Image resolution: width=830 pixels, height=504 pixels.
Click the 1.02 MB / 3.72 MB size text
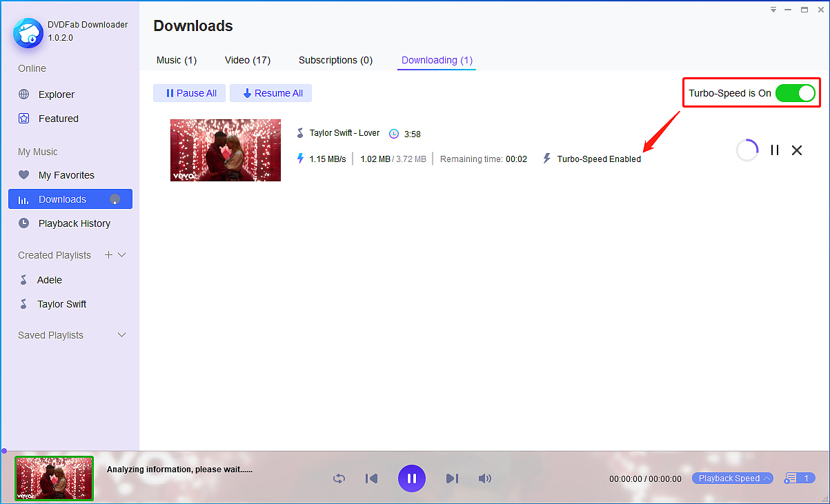(392, 159)
